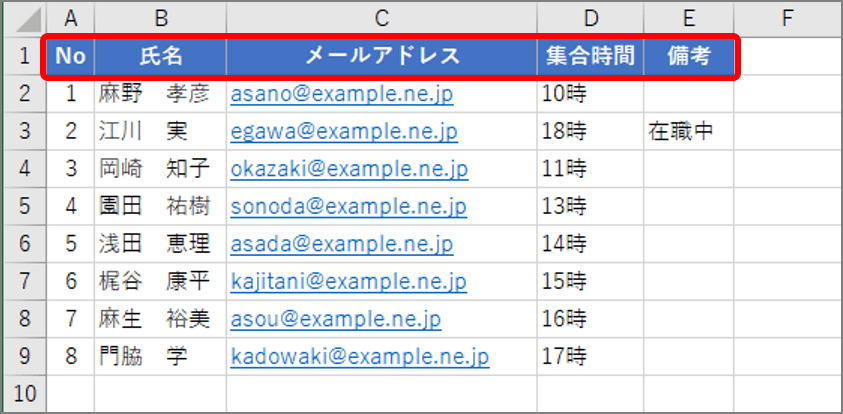The image size is (843, 414).
Task: Open the kajitani@example.ne.jp email link
Action: 349,282
